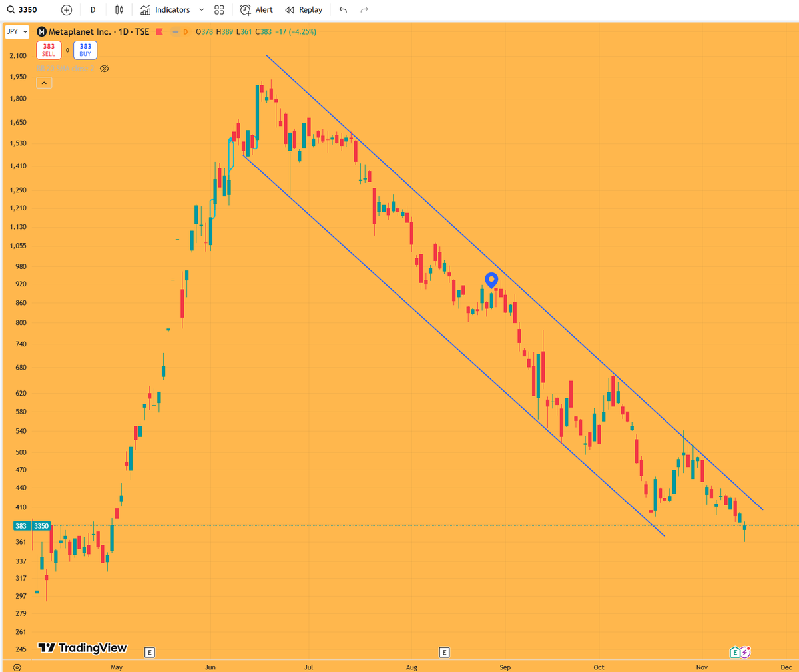Click the 383 SELL button

pyautogui.click(x=49, y=50)
